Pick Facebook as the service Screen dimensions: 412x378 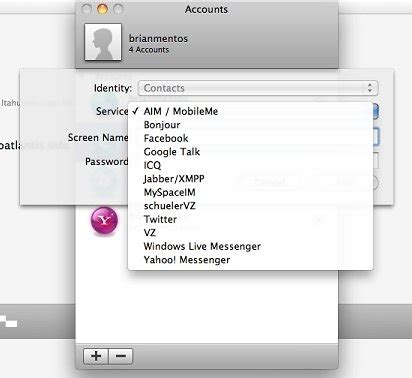(x=250, y=138)
